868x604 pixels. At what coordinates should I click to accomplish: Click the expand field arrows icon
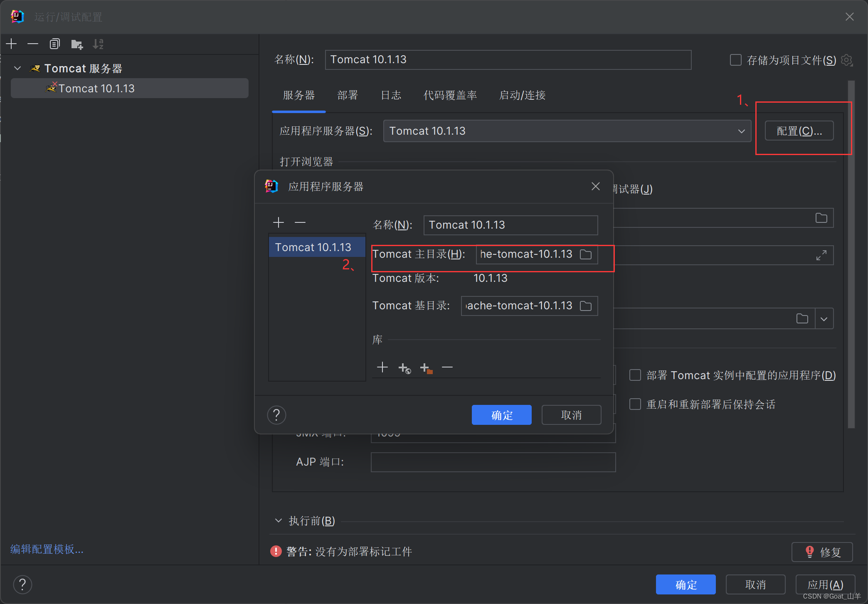821,255
